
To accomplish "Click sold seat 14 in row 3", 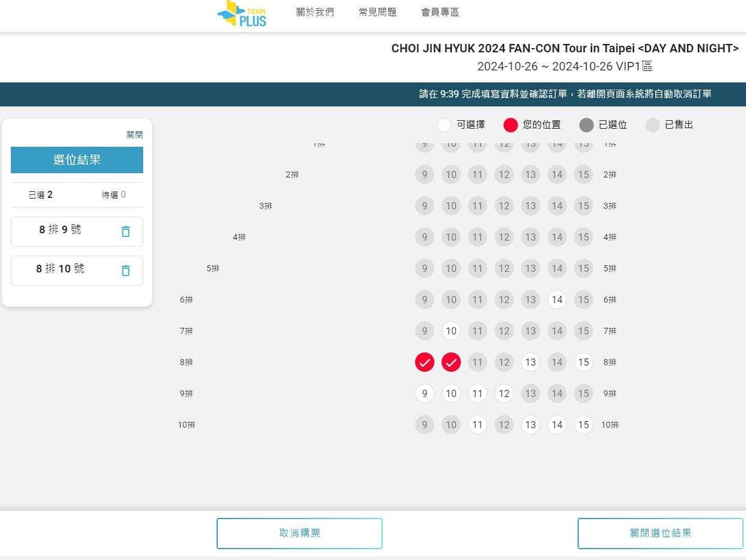I will pyautogui.click(x=557, y=206).
